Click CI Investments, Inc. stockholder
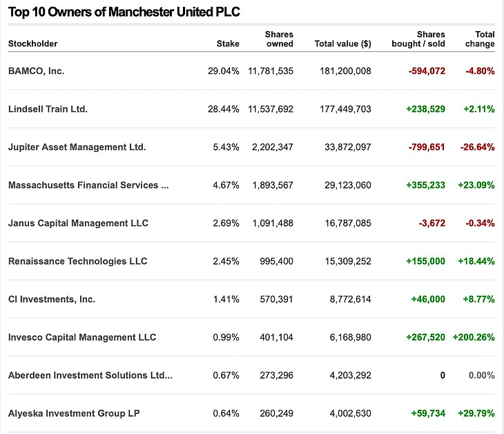This screenshot has height=434, width=504. [52, 299]
